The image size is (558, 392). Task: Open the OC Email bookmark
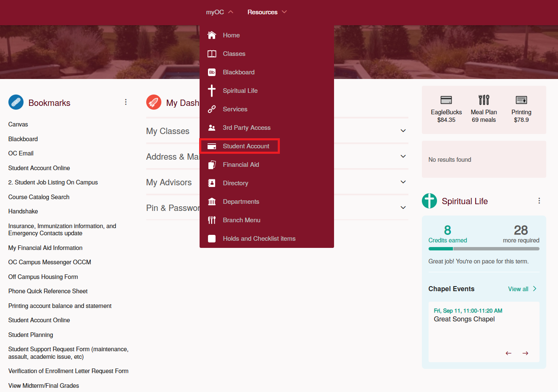coord(21,153)
